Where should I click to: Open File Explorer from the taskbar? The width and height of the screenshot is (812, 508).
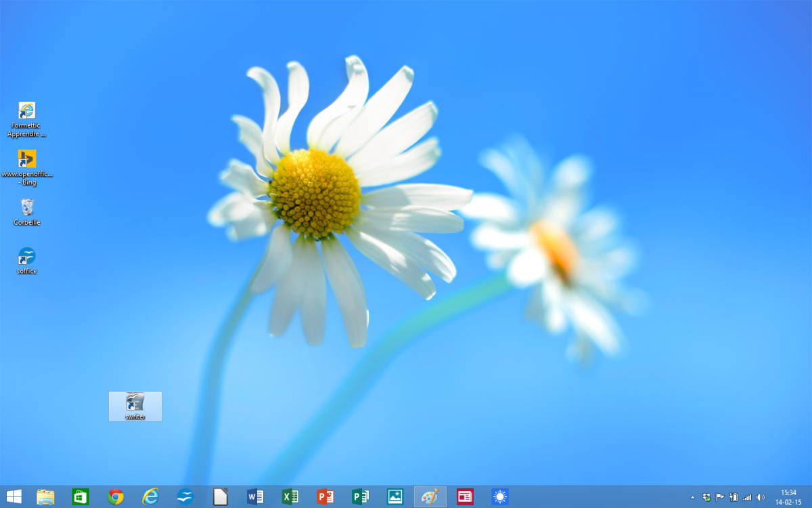[45, 496]
